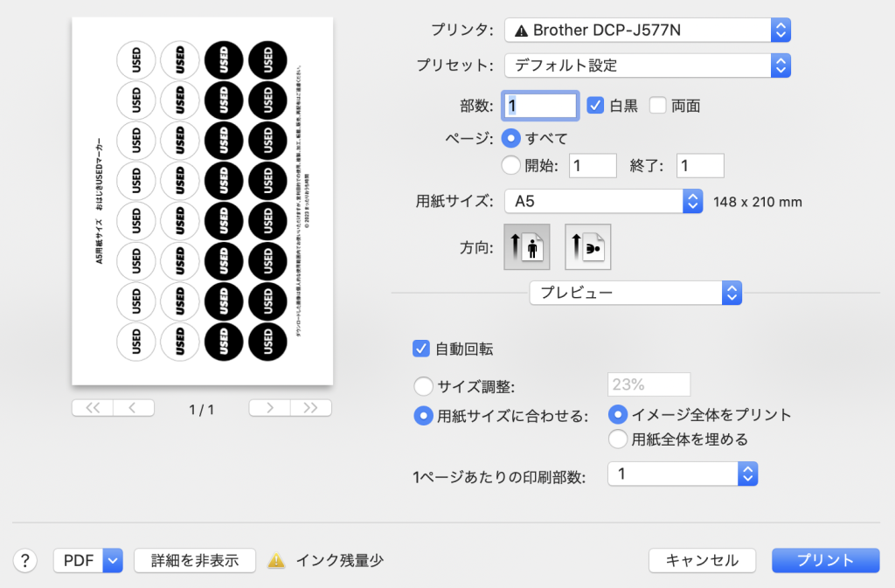Enable the 両面 checkbox
Image resolution: width=895 pixels, height=588 pixels.
pos(657,106)
